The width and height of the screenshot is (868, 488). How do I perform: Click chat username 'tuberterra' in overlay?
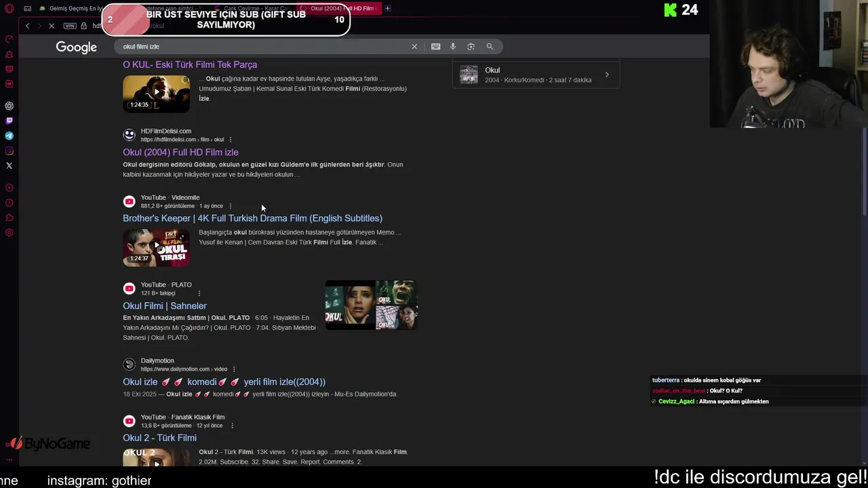pyautogui.click(x=665, y=380)
